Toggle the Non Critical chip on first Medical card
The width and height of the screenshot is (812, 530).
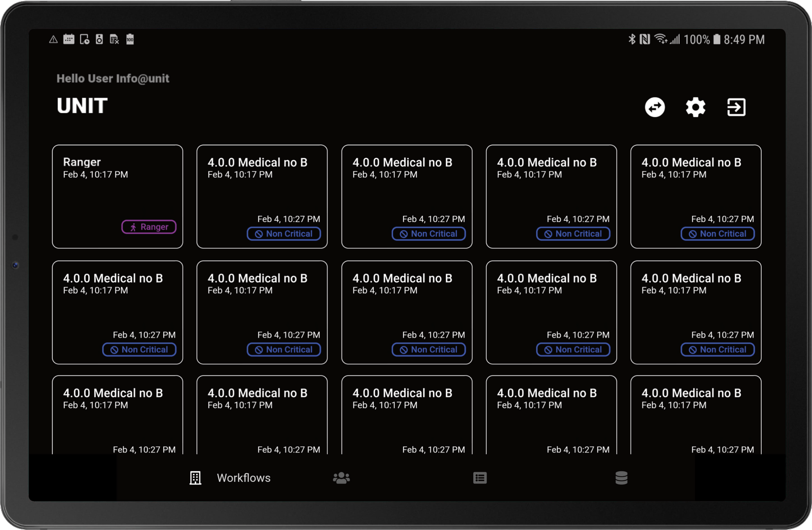[284, 234]
